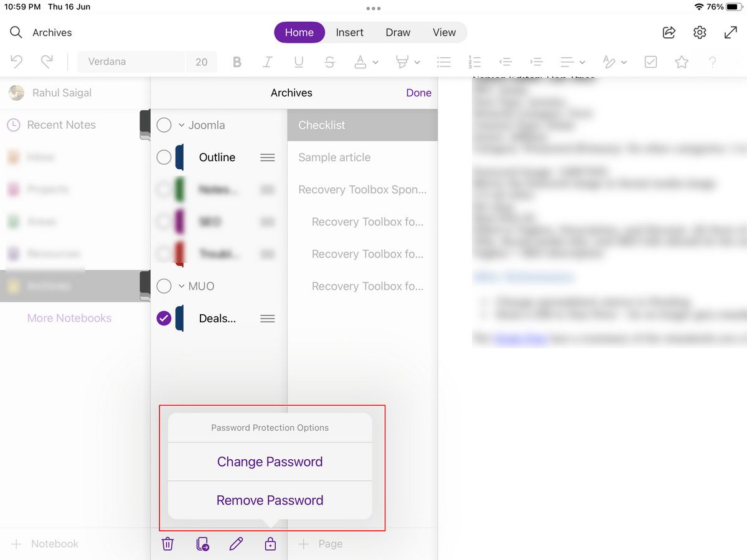Screen dimensions: 747x560
Task: Apply underline formatting
Action: 299,62
